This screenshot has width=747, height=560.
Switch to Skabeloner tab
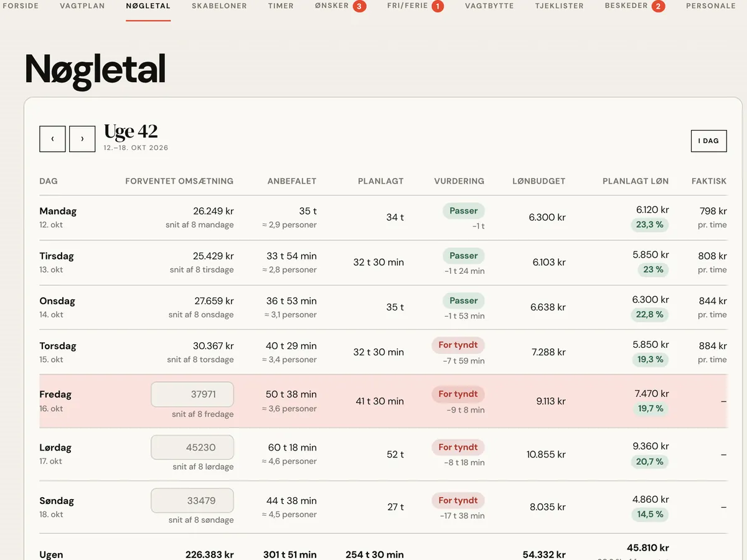click(x=219, y=6)
